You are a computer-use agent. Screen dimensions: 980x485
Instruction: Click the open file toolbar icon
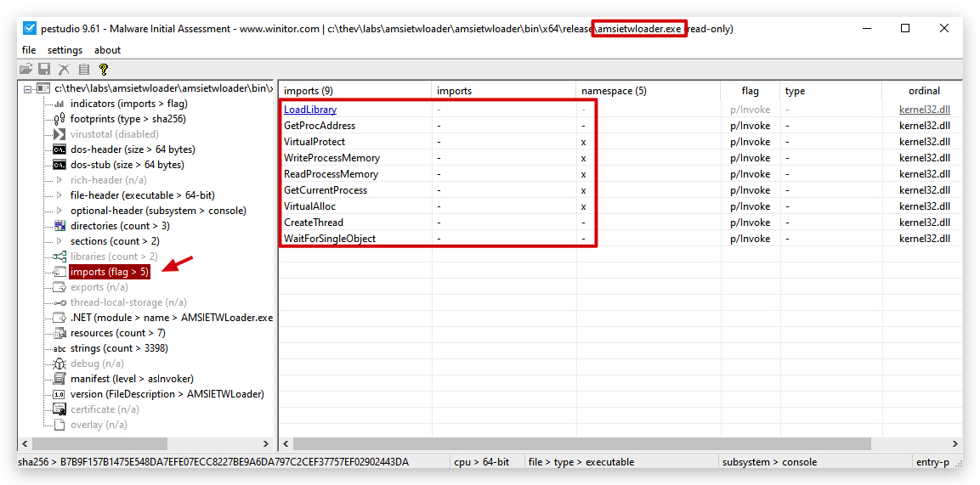[25, 70]
